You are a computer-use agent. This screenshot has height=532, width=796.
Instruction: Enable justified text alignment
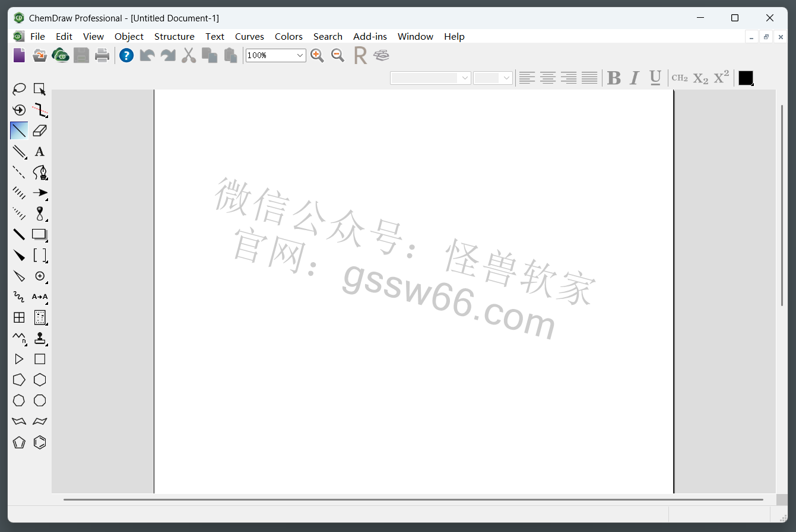pos(589,78)
